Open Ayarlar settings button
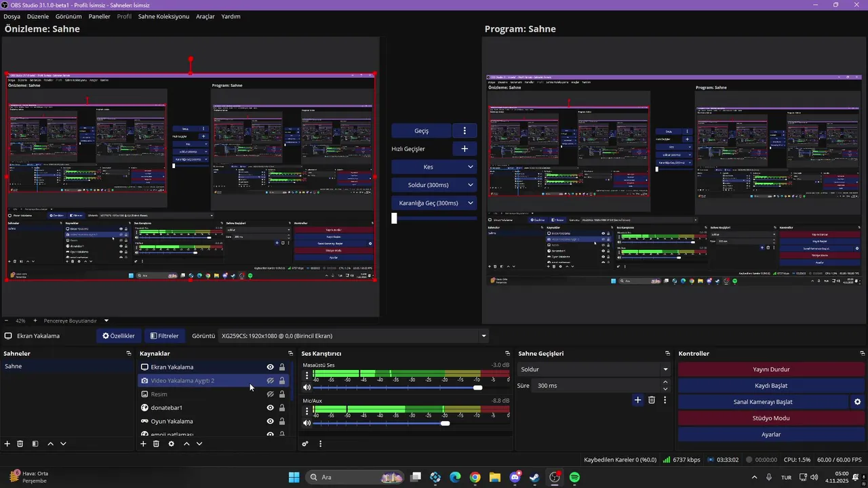The height and width of the screenshot is (488, 868). (771, 434)
